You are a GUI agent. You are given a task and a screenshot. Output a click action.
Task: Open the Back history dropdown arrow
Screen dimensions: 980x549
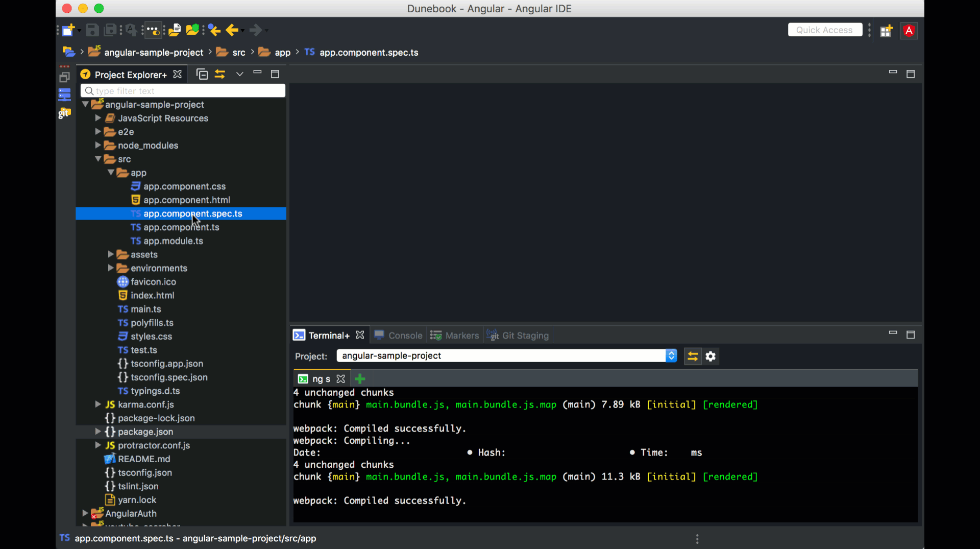coord(242,31)
